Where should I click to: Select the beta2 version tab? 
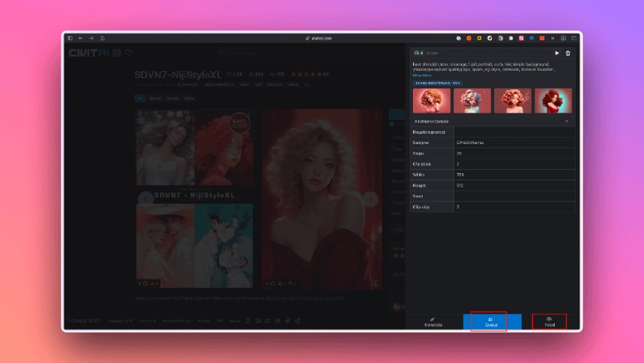(x=172, y=98)
